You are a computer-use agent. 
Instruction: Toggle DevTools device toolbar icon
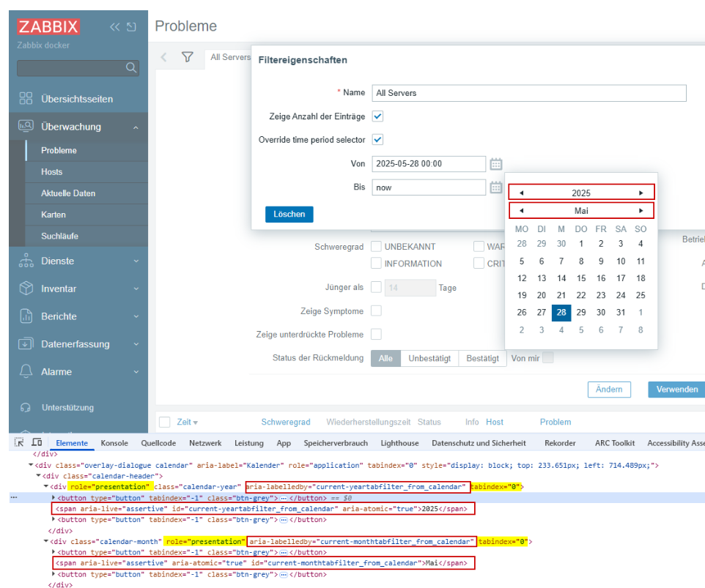(37, 442)
